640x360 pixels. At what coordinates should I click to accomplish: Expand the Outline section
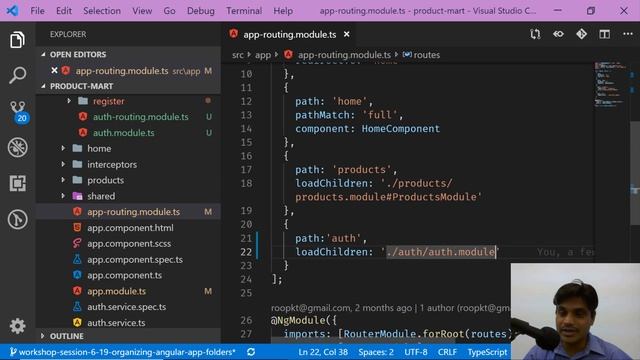(x=43, y=336)
